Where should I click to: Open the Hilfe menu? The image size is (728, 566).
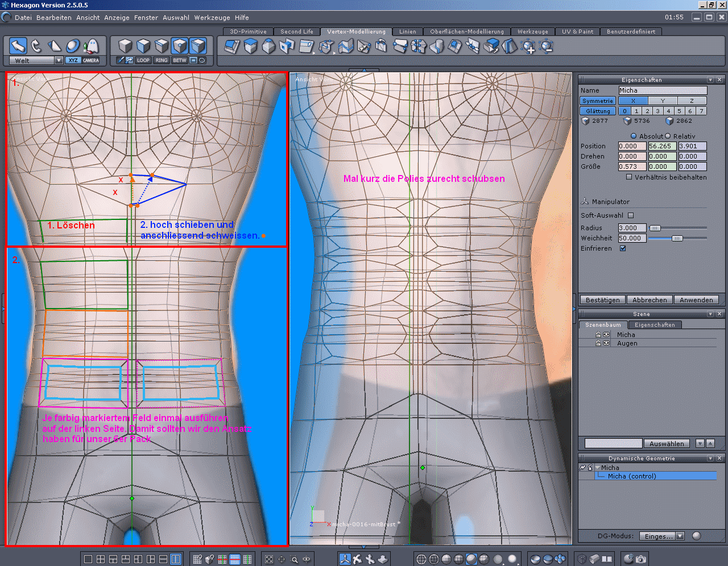click(242, 18)
